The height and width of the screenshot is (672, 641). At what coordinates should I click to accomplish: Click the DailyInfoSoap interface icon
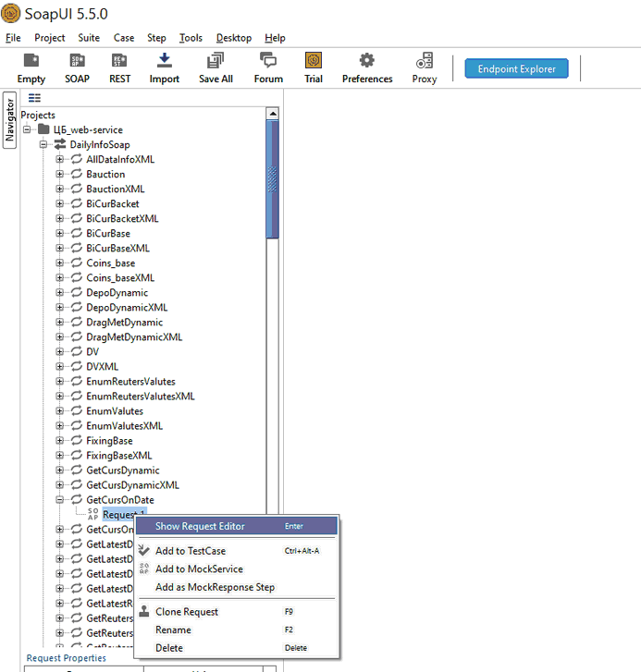coord(60,144)
